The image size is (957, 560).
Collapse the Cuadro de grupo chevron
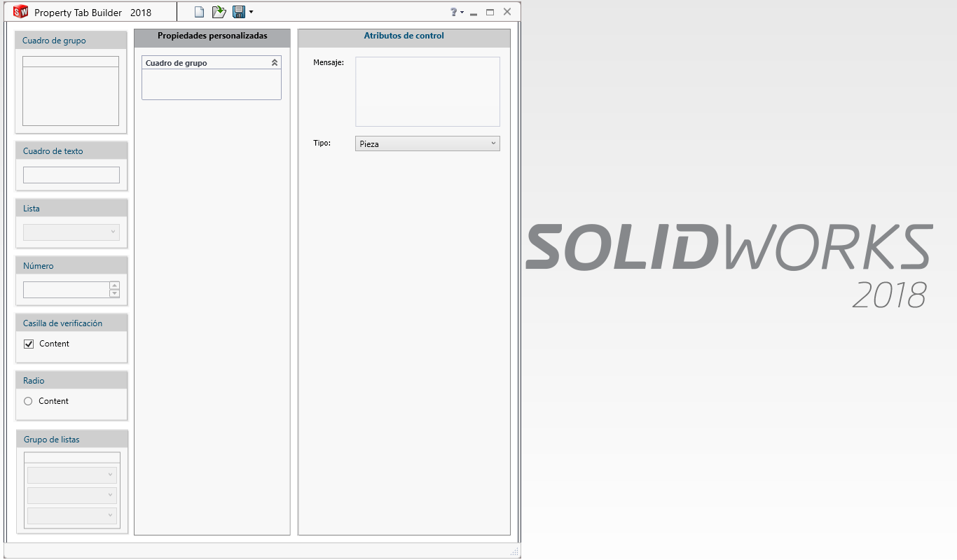pyautogui.click(x=275, y=63)
